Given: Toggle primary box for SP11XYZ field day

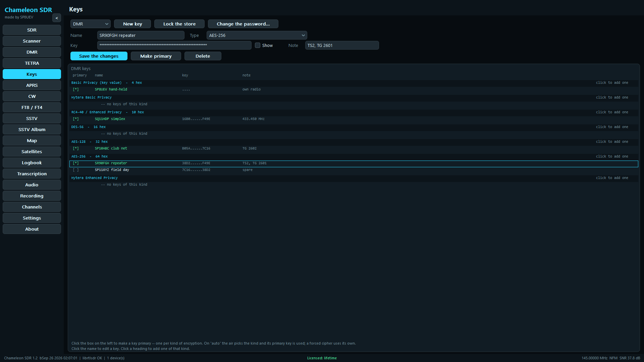Looking at the screenshot, I should [x=76, y=170].
